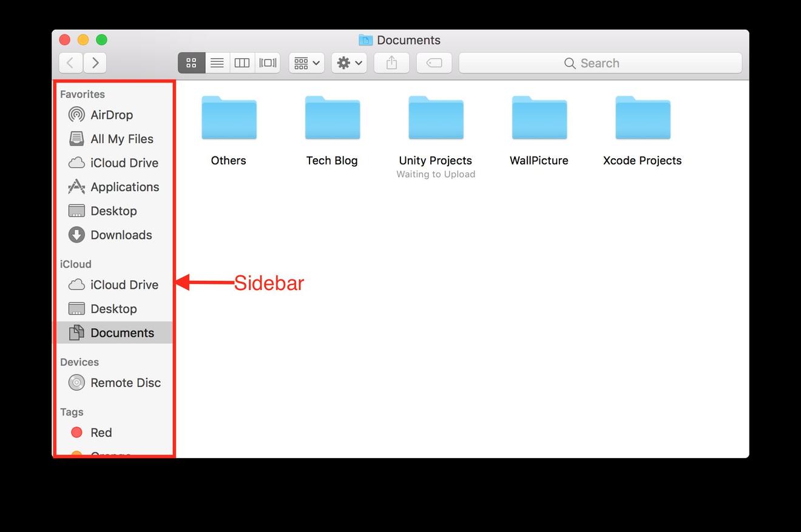Open the Share menu in the toolbar
801x532 pixels.
[x=391, y=62]
